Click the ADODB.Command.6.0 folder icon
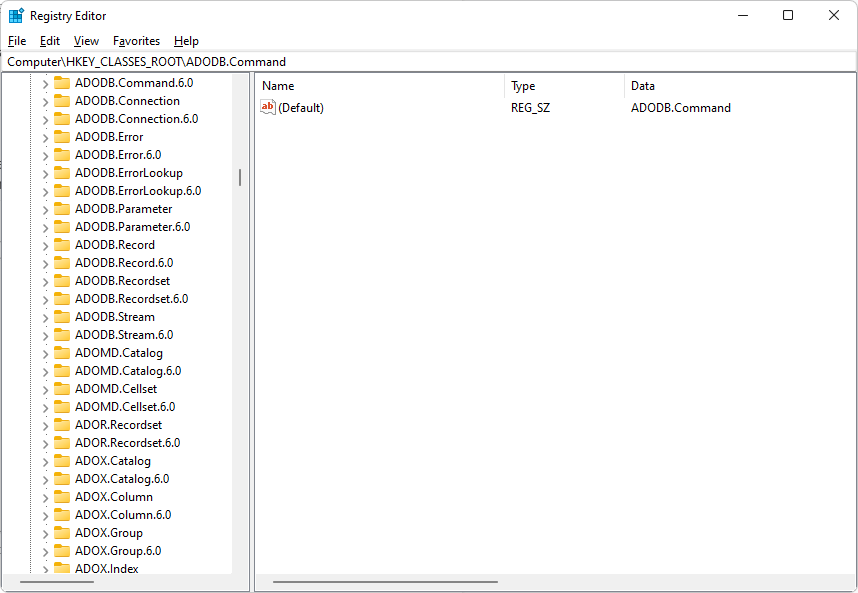 [62, 83]
